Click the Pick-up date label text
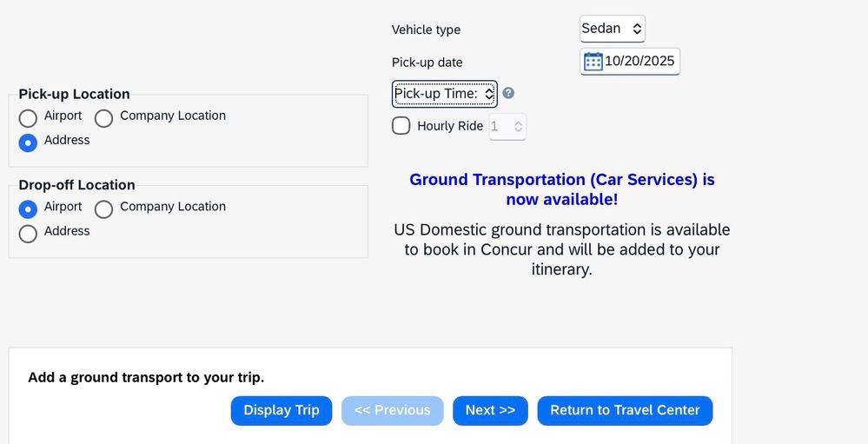 427,63
